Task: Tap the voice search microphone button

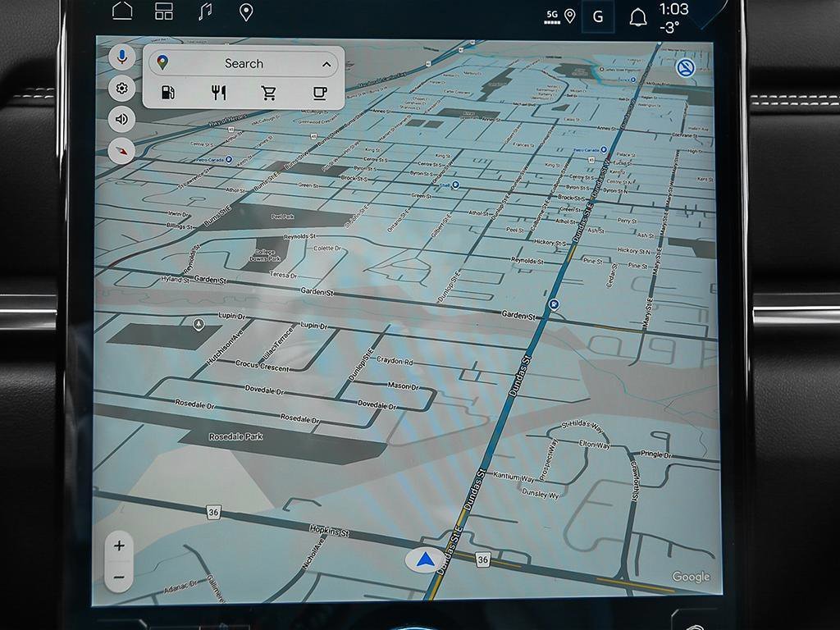Action: click(122, 57)
